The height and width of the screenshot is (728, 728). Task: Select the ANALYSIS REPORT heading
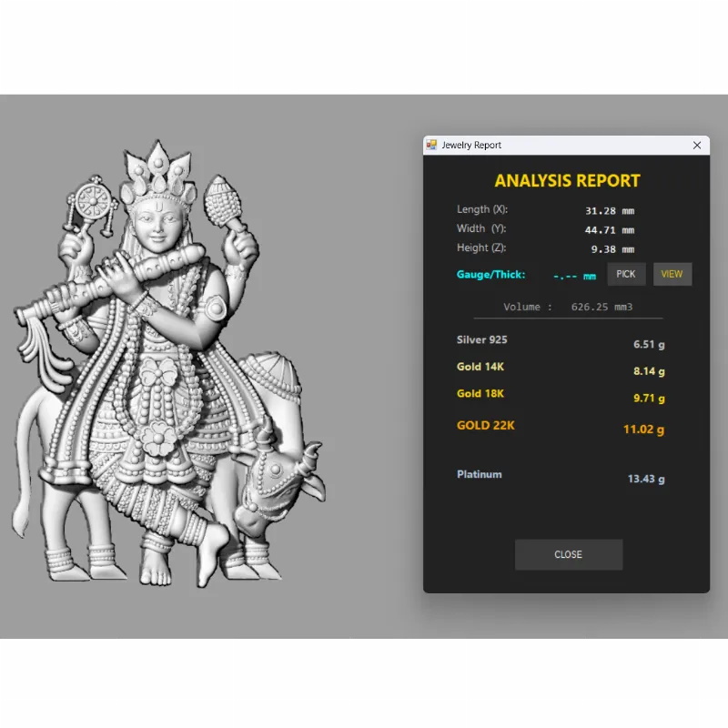click(x=567, y=180)
